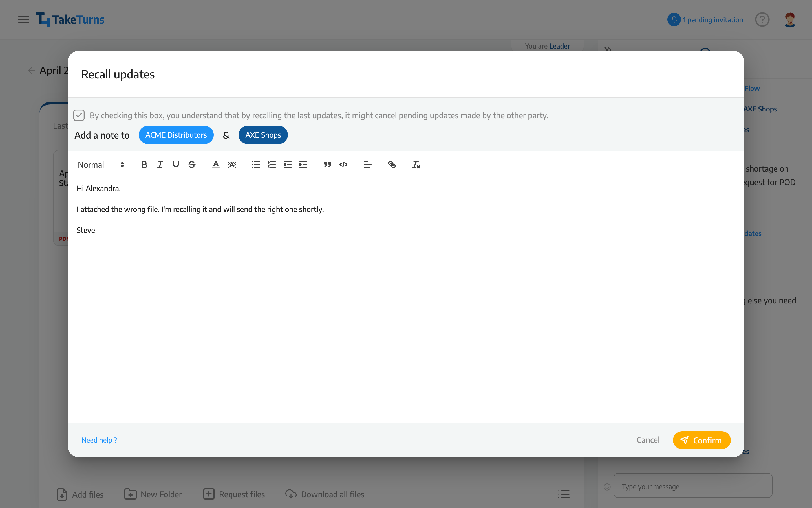Insert a bulleted list
Screen dimensions: 812x508
(256, 165)
